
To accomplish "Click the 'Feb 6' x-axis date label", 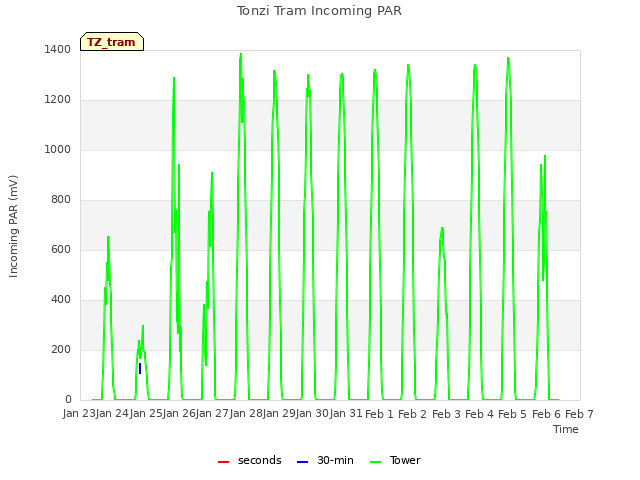I will 546,414.
